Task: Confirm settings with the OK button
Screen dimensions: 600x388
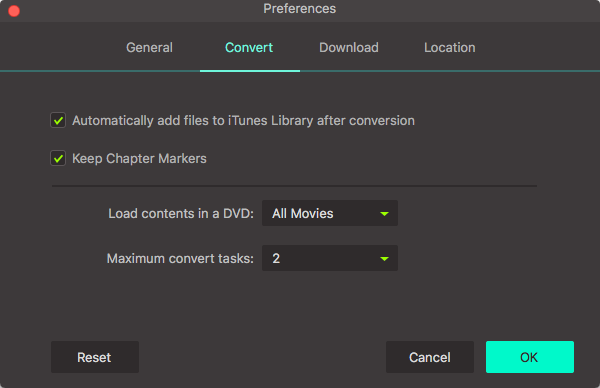Action: coord(530,357)
